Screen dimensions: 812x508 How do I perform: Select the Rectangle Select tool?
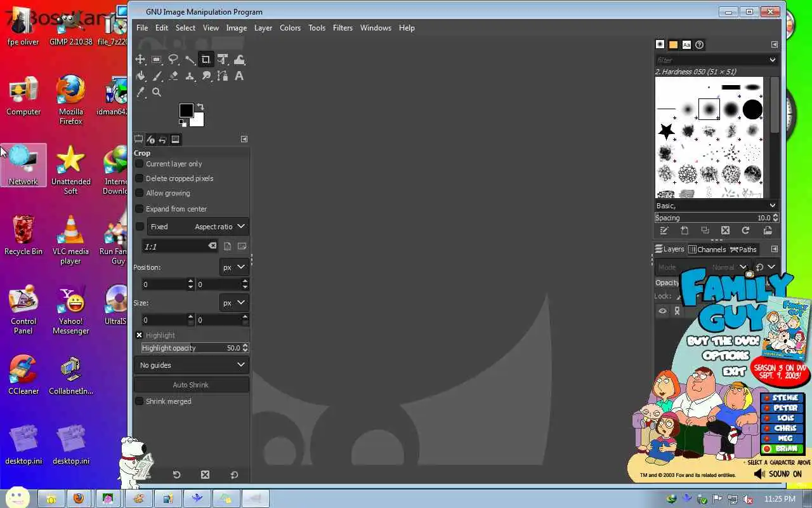[x=157, y=60]
